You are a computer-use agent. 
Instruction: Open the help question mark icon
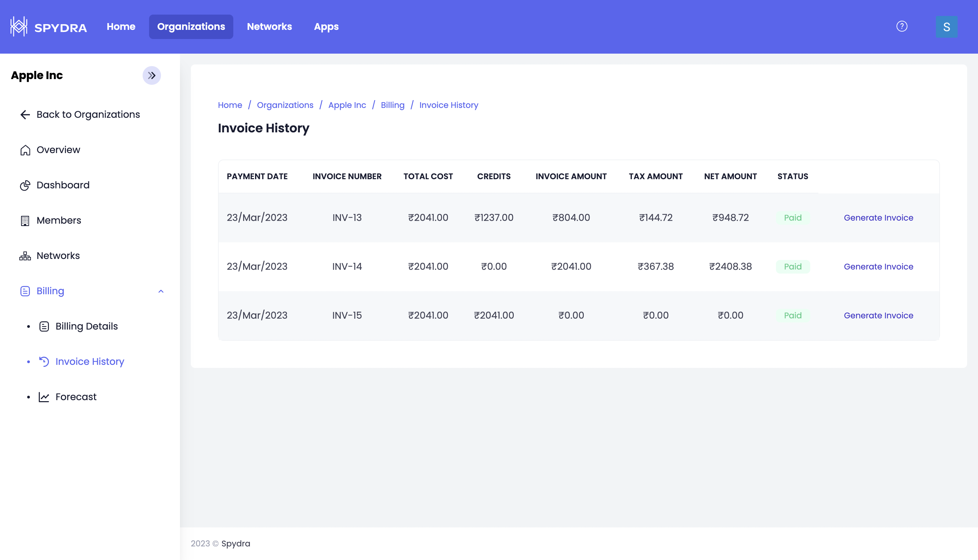click(902, 26)
